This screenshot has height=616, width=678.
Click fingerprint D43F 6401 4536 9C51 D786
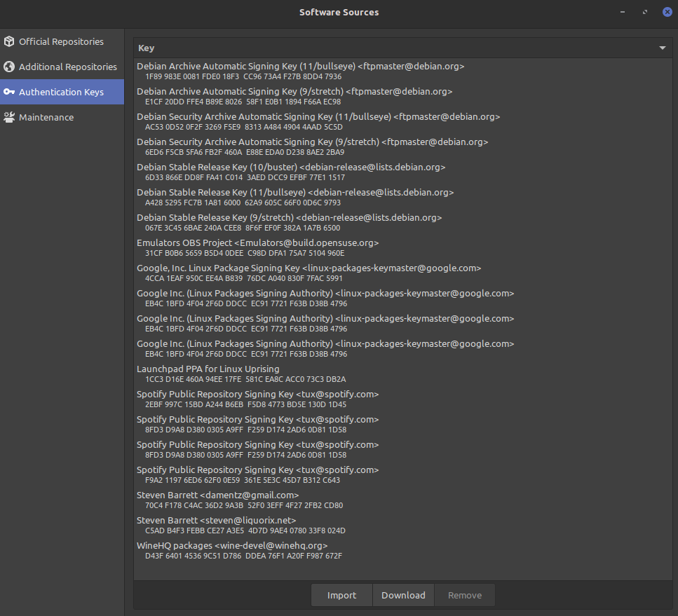(x=194, y=556)
